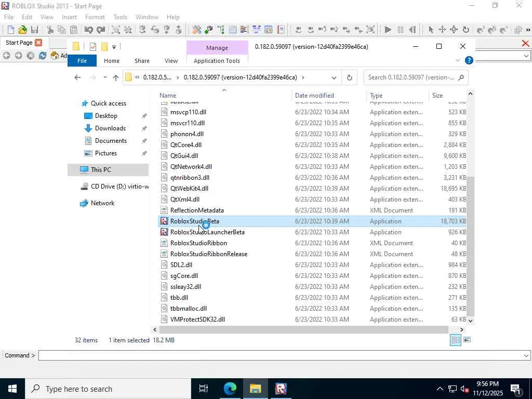The width and height of the screenshot is (532, 399).
Task: Click the Play arrow in Roblox Studio
Action: click(388, 30)
